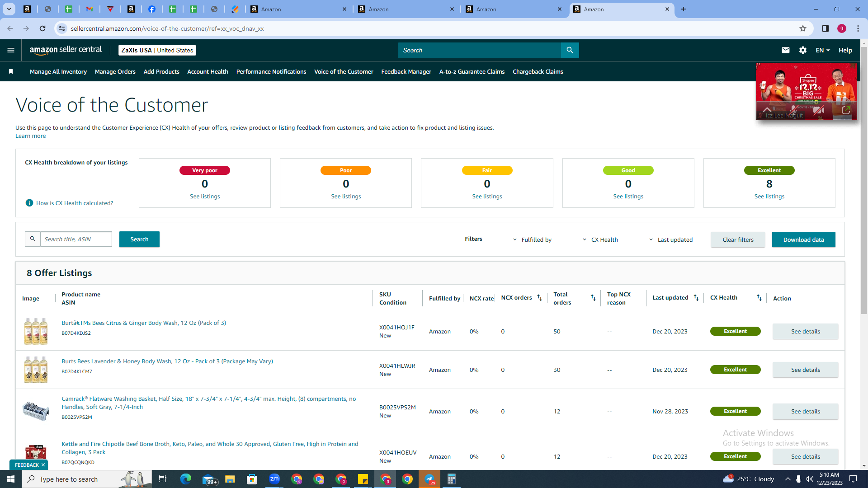This screenshot has height=488, width=868.
Task: Open Performance Notifications
Action: click(x=271, y=71)
